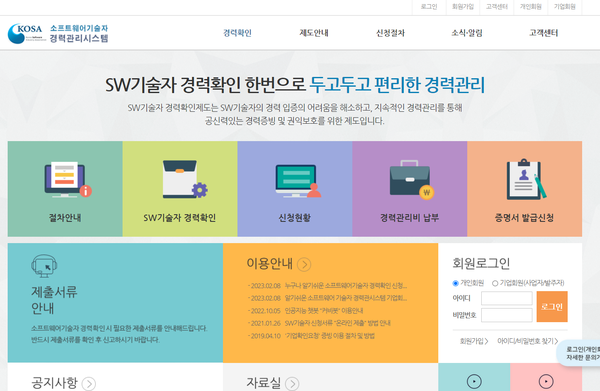The image size is (600, 391).
Task: Open the 증명서 발급신청 clipboard icon
Action: point(527,179)
